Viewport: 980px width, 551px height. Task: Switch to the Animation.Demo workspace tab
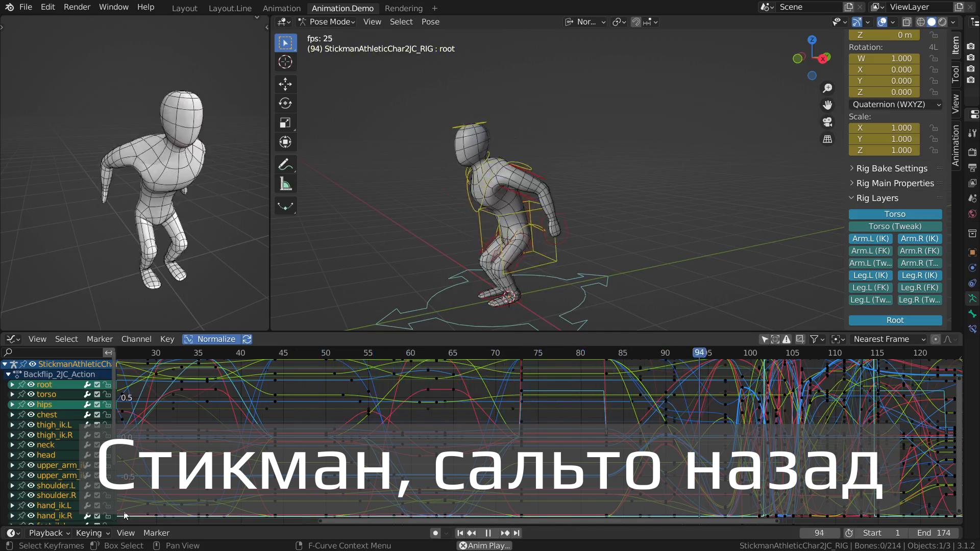click(x=342, y=8)
